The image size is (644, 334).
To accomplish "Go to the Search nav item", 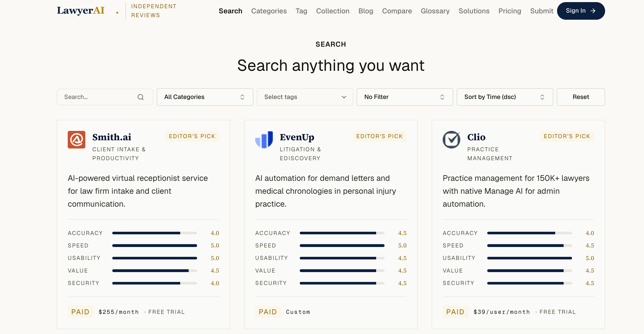I will click(230, 11).
